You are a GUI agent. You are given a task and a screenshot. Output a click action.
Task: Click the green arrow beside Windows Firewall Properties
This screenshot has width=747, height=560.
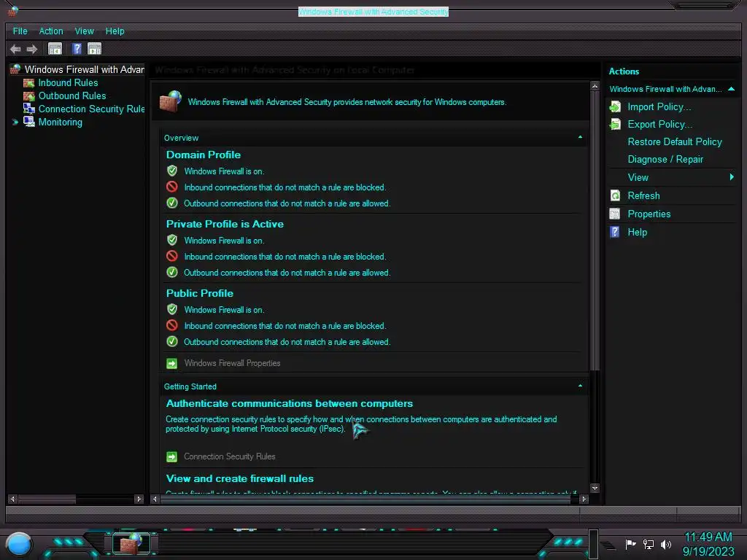click(172, 363)
